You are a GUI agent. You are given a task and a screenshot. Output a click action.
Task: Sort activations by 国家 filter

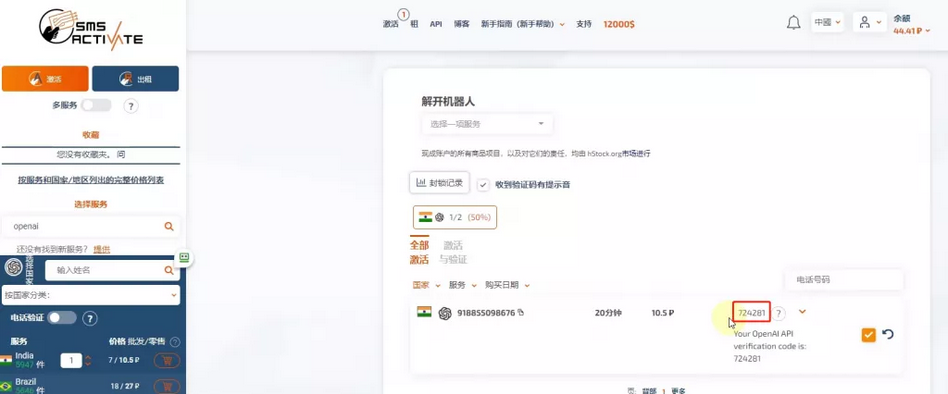[426, 285]
